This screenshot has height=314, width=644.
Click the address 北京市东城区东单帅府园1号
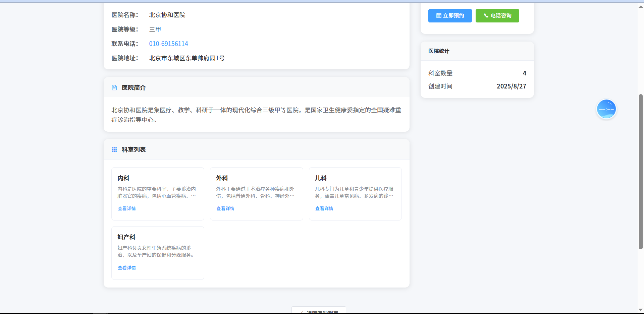(187, 58)
